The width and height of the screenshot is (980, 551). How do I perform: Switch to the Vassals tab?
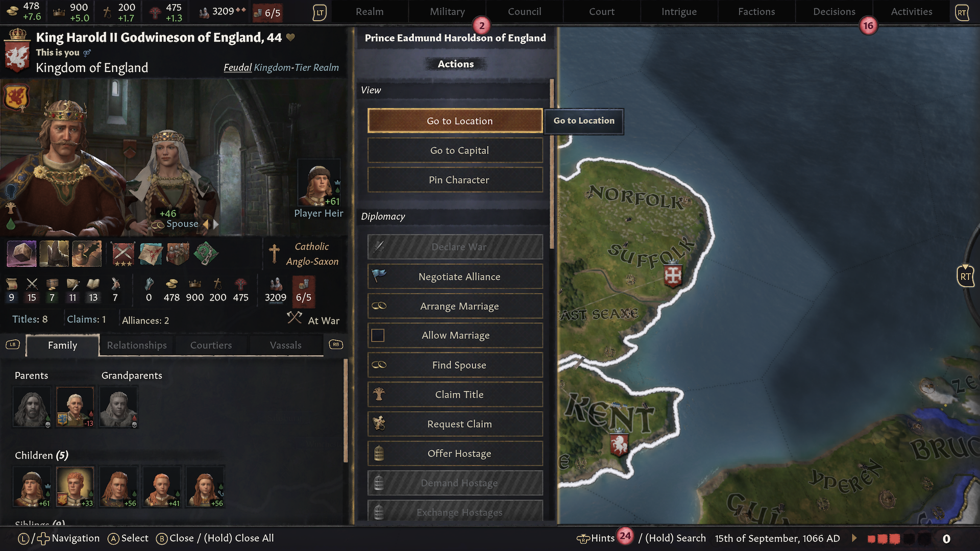click(x=285, y=345)
